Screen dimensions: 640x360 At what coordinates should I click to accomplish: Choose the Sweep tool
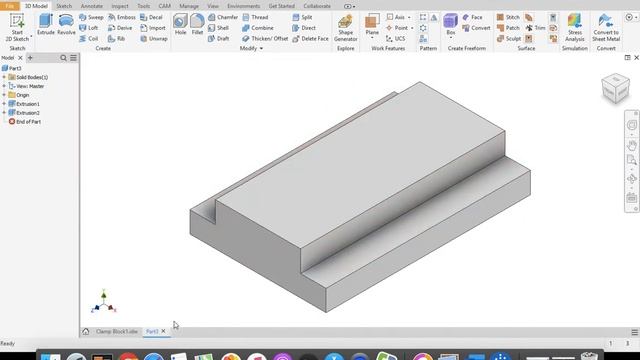pyautogui.click(x=91, y=17)
